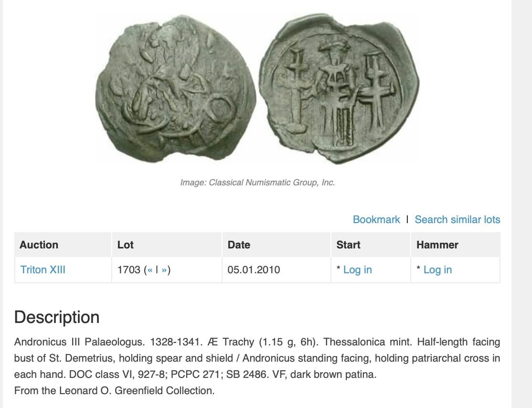Click the auction date 05.01.2010

click(x=254, y=270)
